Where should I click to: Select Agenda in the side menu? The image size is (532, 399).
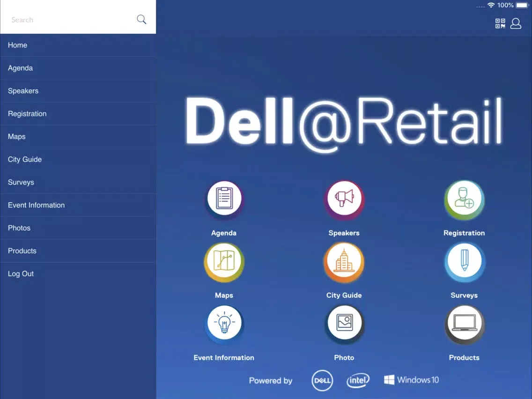click(78, 68)
